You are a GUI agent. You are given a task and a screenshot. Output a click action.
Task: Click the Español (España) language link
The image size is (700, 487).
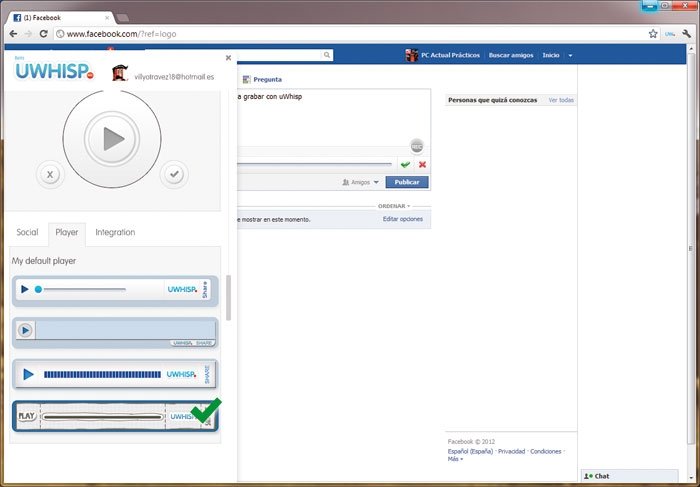(470, 451)
